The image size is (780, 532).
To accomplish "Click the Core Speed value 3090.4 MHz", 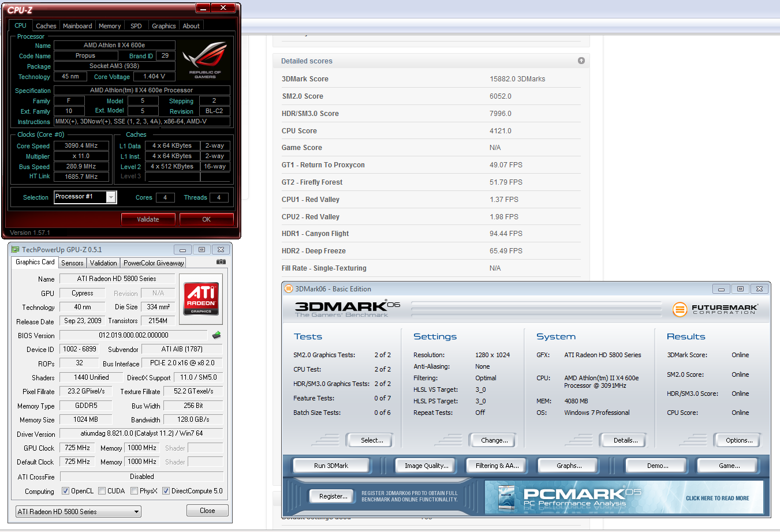I will click(x=81, y=146).
